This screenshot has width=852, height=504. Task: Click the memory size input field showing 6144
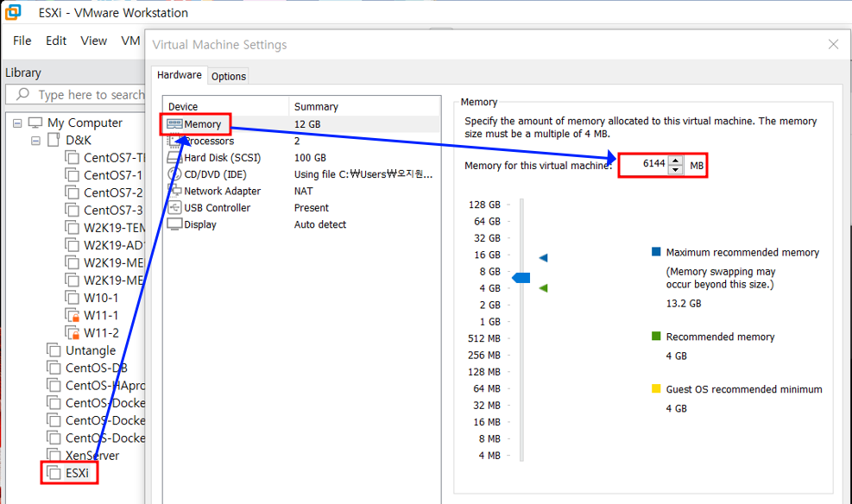(645, 165)
